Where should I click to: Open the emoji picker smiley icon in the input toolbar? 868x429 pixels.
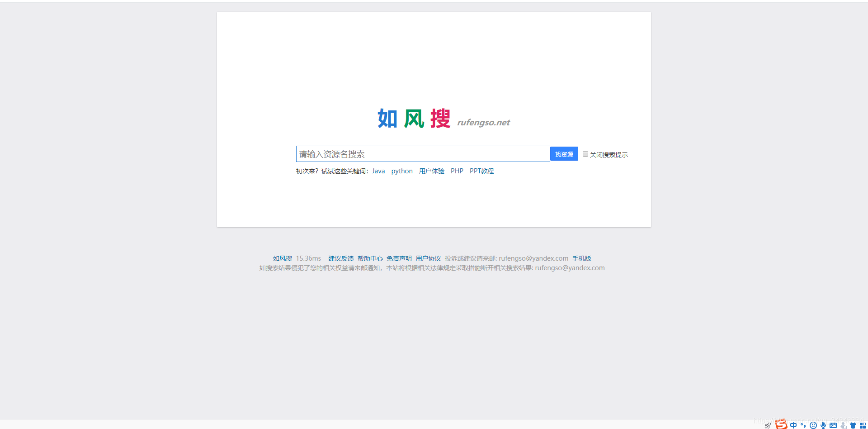coord(814,425)
